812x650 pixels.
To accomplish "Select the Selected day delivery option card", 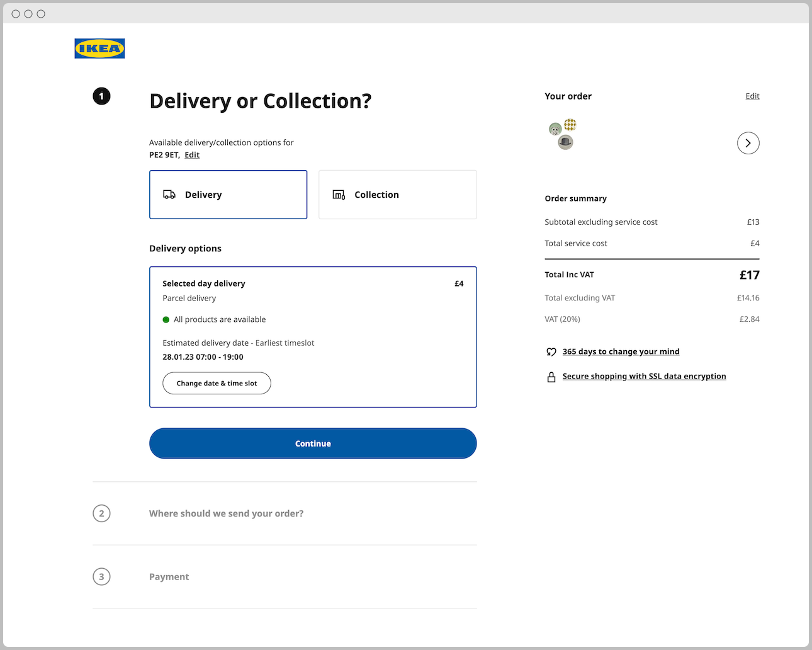I will [313, 337].
